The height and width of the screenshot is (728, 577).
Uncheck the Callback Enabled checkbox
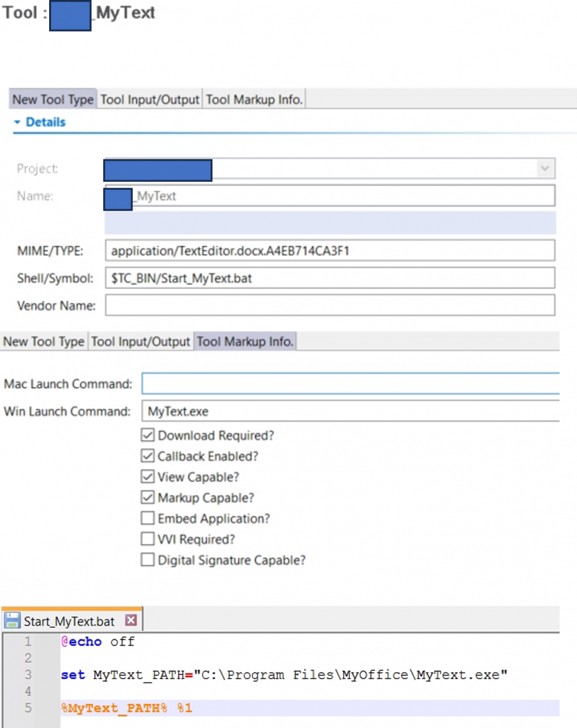(x=147, y=456)
